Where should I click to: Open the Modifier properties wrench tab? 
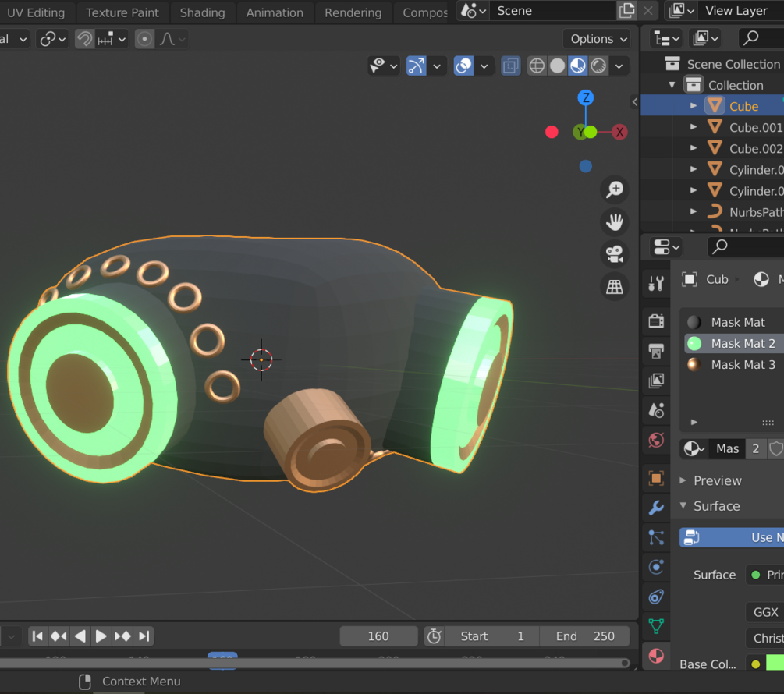pos(656,508)
